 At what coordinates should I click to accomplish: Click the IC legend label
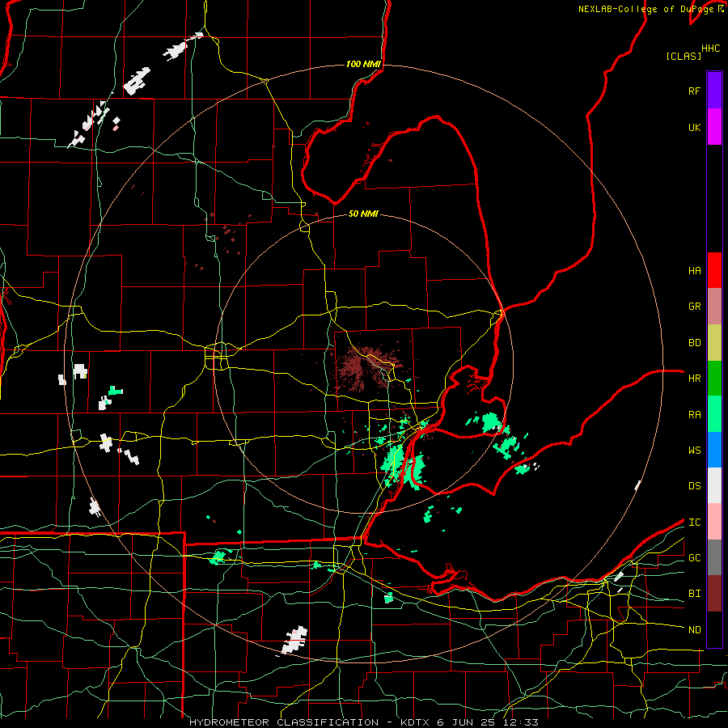tap(694, 523)
